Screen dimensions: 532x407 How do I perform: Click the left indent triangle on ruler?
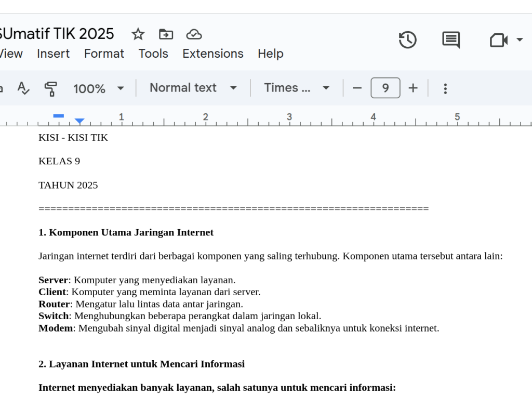click(79, 121)
